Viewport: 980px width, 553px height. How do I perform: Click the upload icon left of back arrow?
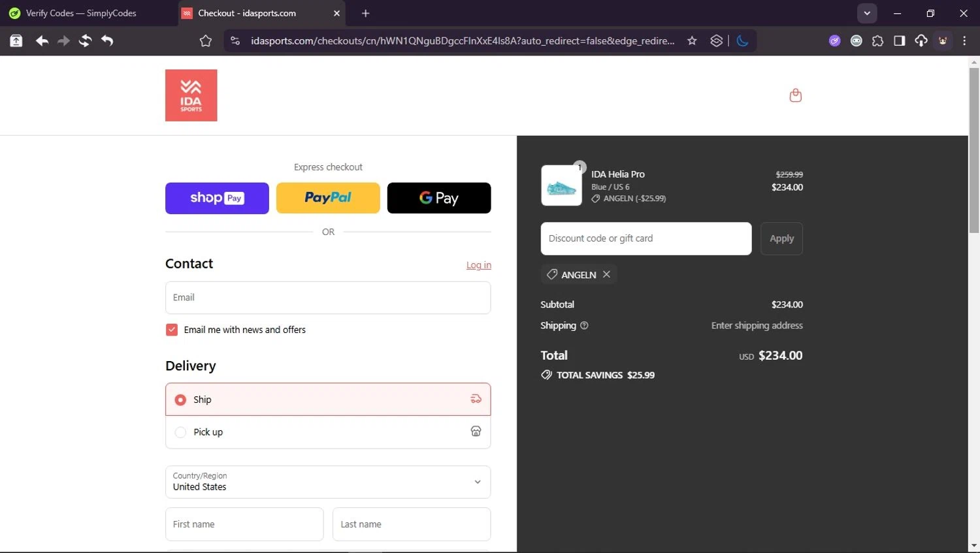(x=16, y=41)
